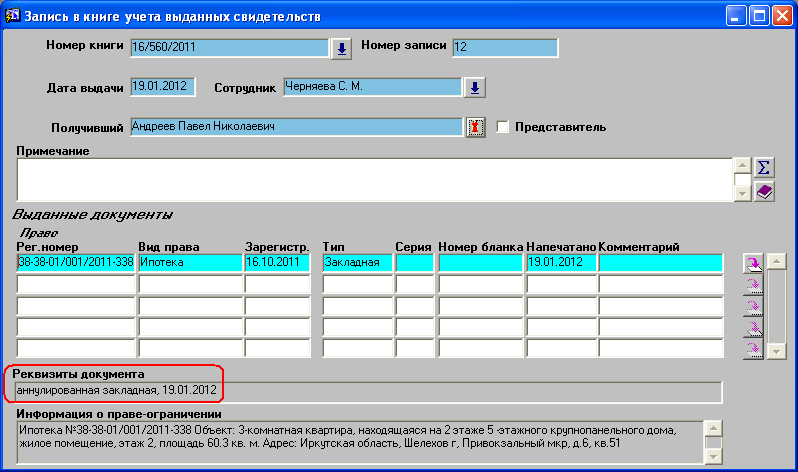
Task: Click the Номер записи field with 12
Action: click(505, 47)
